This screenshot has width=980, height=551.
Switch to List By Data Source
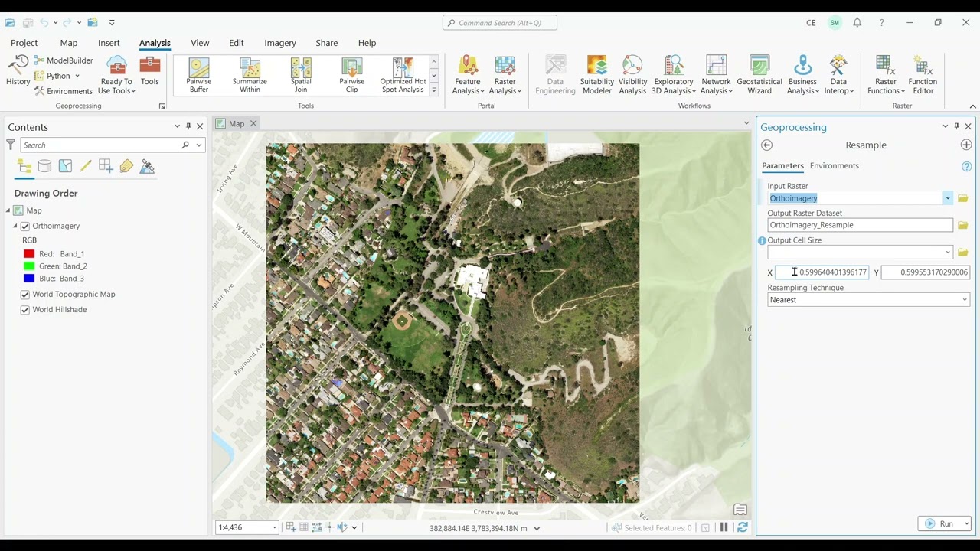click(44, 166)
